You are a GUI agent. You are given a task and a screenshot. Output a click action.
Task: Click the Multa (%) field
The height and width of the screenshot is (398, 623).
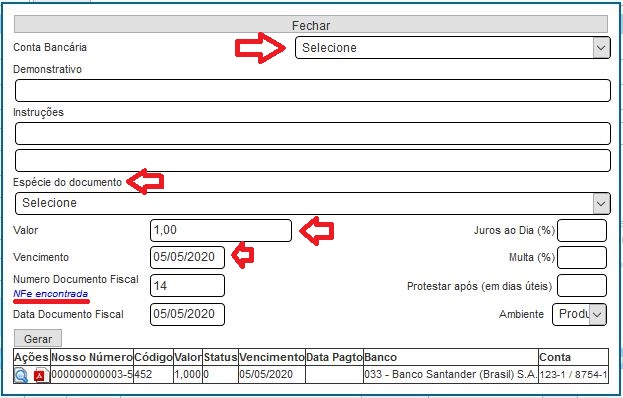[x=582, y=257]
